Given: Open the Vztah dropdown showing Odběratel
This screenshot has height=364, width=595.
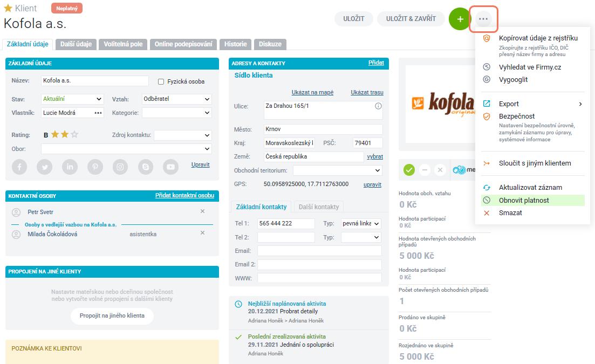Looking at the screenshot, I should (x=176, y=99).
